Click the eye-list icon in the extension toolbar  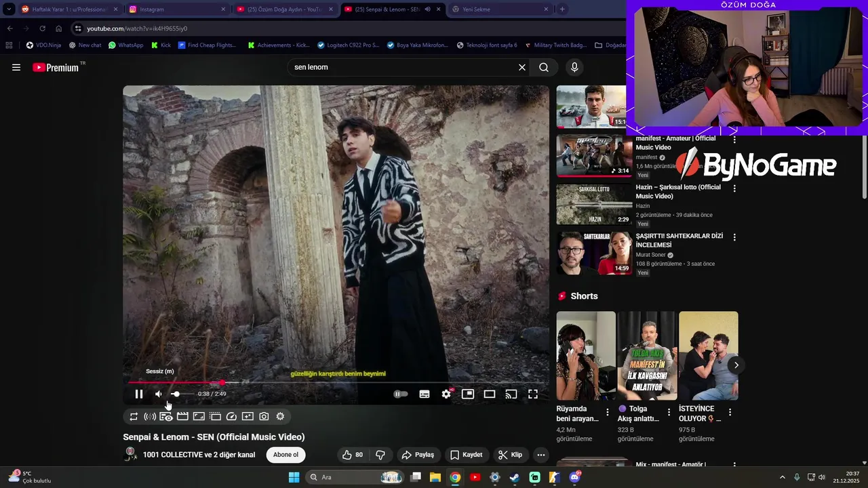tap(166, 416)
